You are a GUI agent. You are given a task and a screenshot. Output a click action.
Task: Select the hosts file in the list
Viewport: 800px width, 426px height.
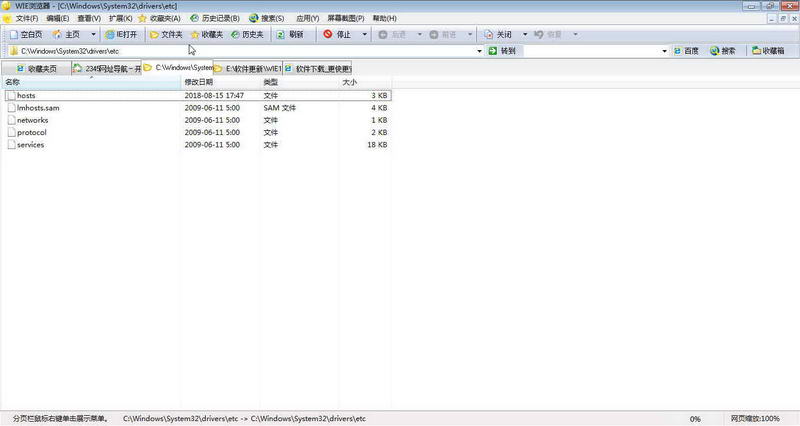click(x=26, y=95)
